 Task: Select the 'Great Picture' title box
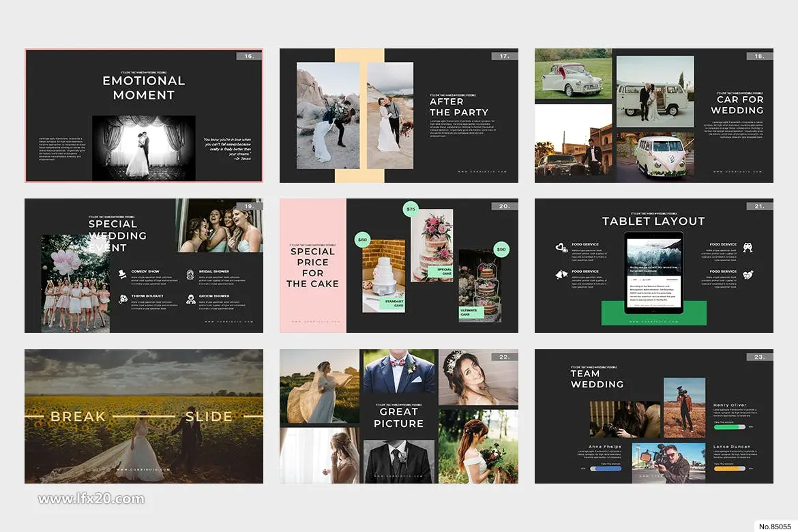tap(398, 417)
